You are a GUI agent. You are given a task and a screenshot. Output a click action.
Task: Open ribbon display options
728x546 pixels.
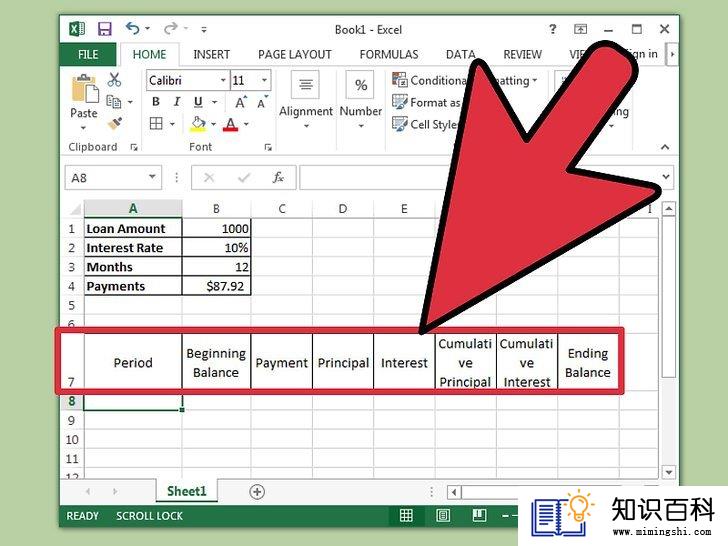click(x=580, y=29)
